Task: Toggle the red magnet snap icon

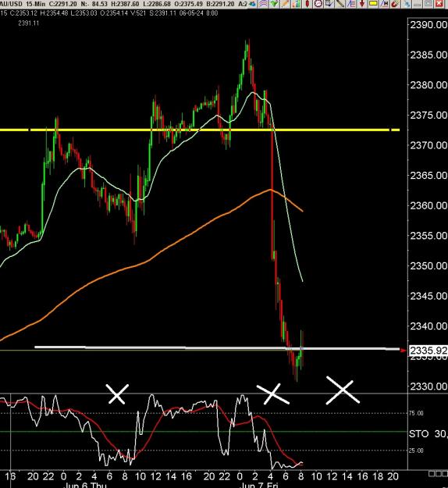Action: (x=395, y=4)
